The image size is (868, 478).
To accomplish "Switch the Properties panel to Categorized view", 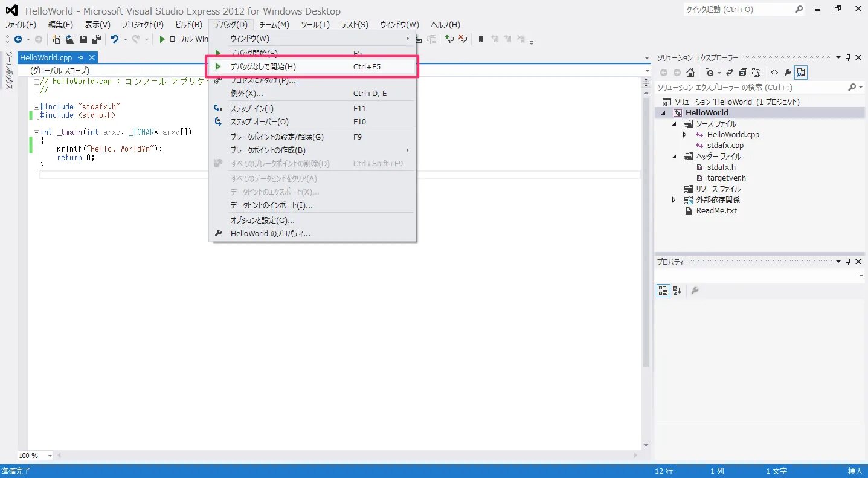I will (663, 291).
